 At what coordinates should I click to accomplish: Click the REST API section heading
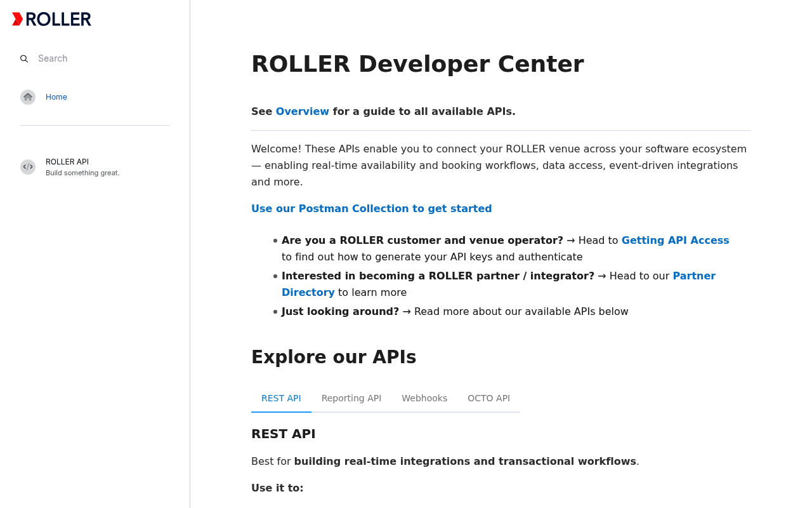(x=284, y=434)
